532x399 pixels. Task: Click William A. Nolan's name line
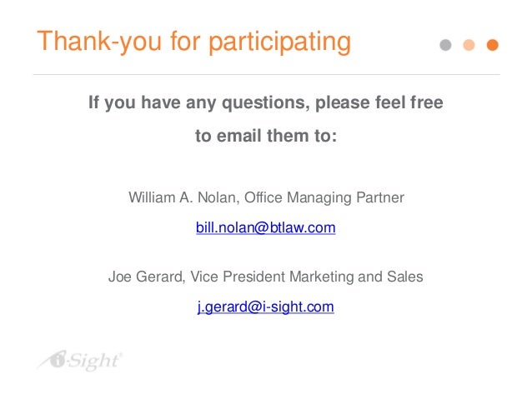pos(266,197)
